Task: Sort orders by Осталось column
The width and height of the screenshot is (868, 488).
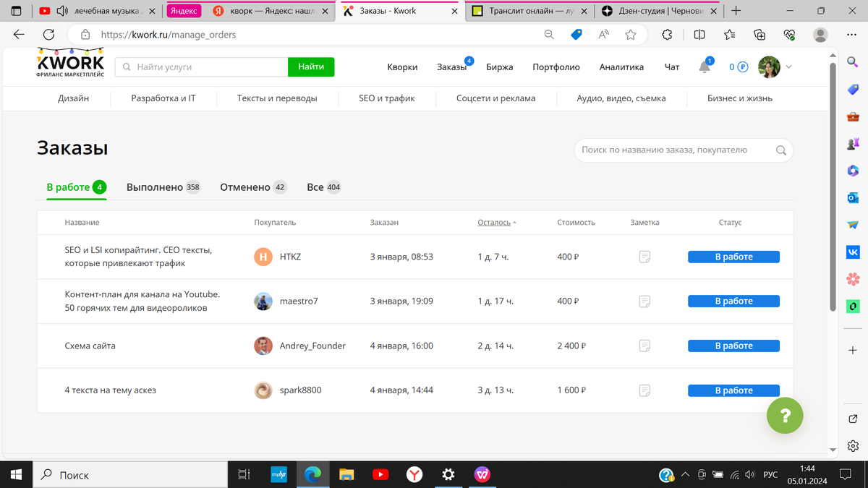Action: pyautogui.click(x=497, y=223)
